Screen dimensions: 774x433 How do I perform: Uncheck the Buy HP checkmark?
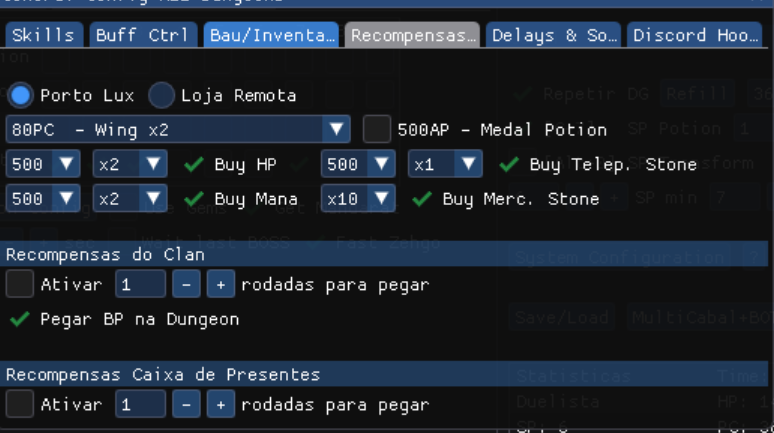194,164
